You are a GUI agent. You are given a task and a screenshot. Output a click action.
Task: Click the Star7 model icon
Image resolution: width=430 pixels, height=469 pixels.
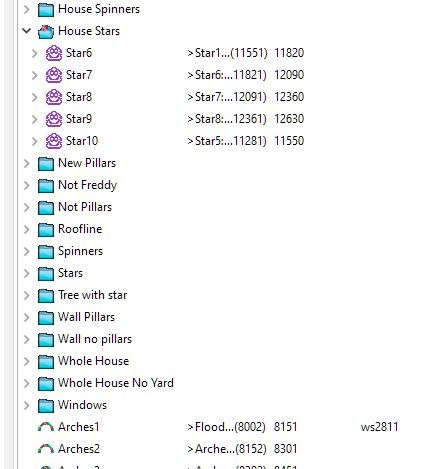point(54,75)
